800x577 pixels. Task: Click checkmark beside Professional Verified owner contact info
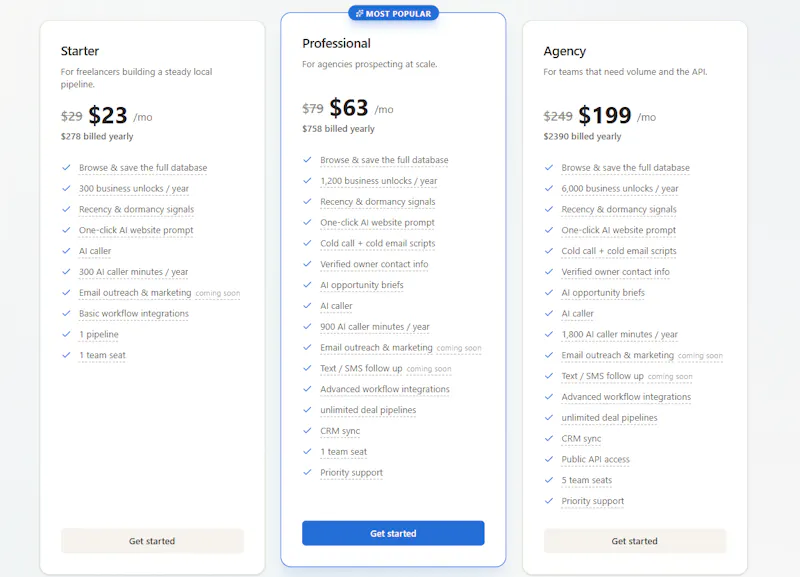point(307,264)
